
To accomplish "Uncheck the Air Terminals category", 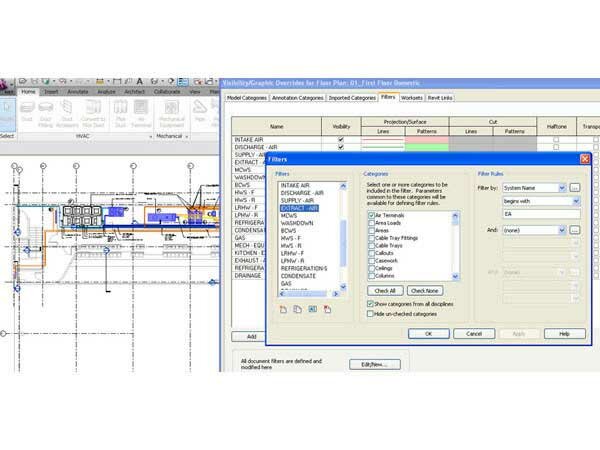I will pos(371,215).
